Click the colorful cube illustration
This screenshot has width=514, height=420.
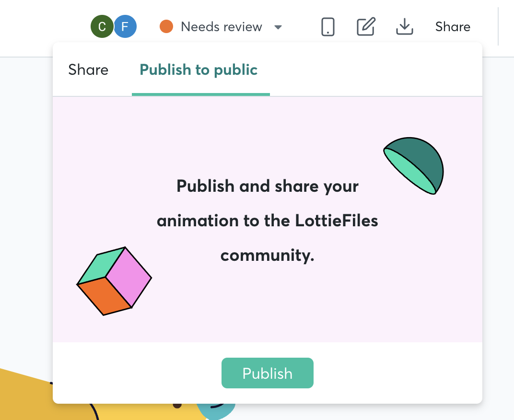point(114,281)
